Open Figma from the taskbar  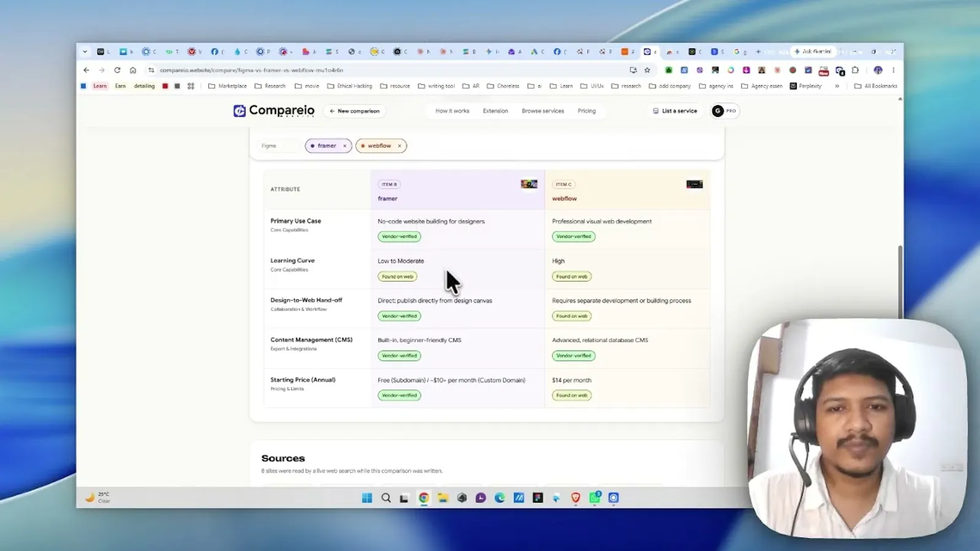[x=538, y=498]
